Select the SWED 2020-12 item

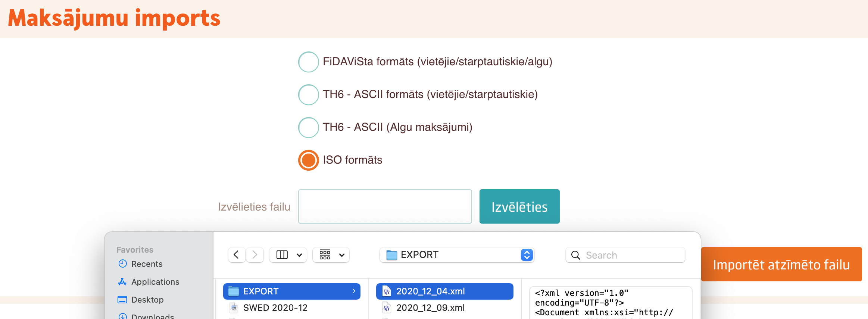275,308
